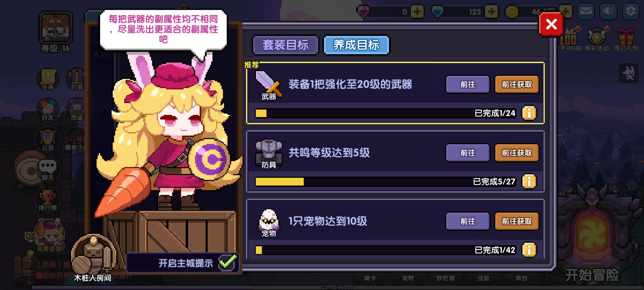The image size is (644, 290).
Task: Tap the 防具 armor icon
Action: click(x=268, y=154)
